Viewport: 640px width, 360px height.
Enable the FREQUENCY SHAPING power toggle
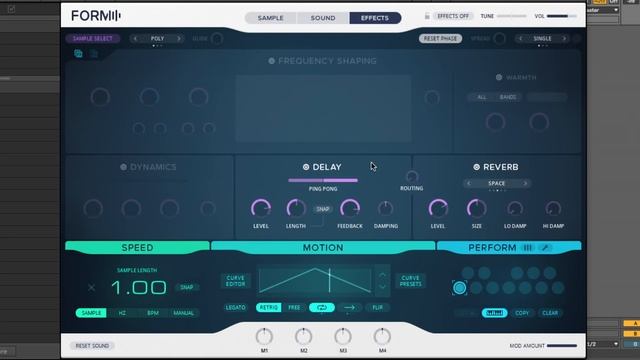(x=272, y=61)
